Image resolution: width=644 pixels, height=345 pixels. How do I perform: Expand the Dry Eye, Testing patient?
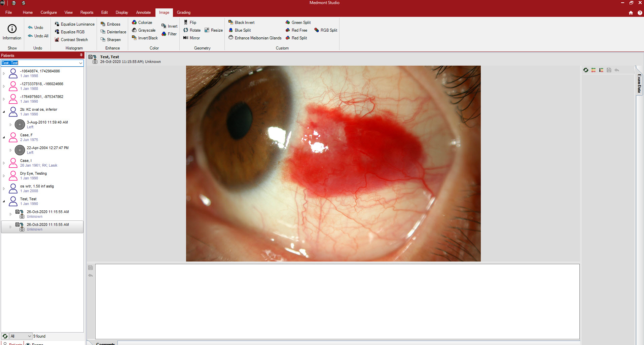[4, 176]
